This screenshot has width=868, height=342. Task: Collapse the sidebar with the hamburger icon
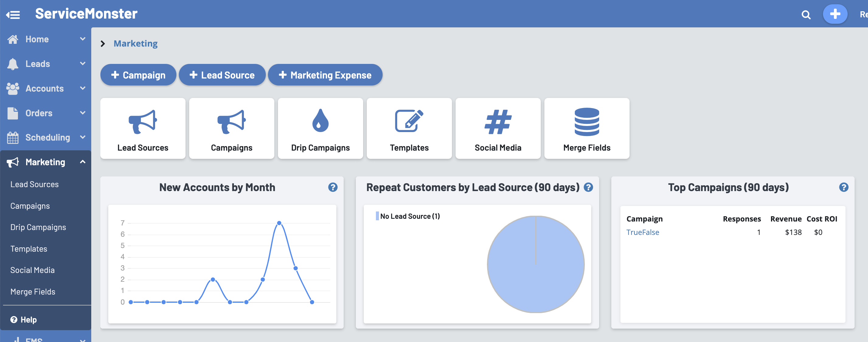pos(13,15)
